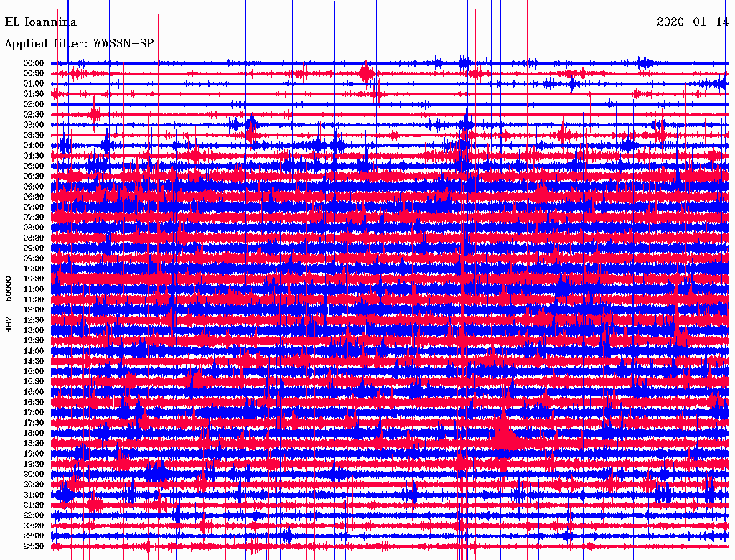Select the 13:00 time label
This screenshot has height=560, width=735.
pyautogui.click(x=33, y=330)
